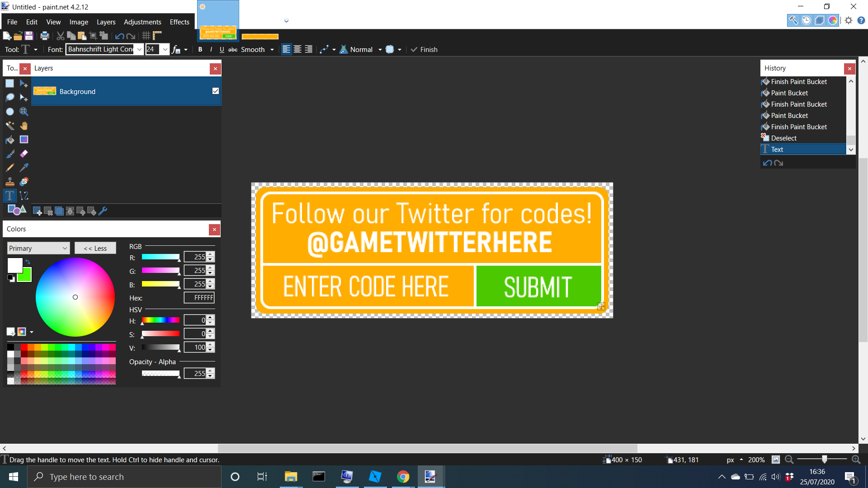Select the Pan hand tool
868x488 pixels.
point(24,126)
